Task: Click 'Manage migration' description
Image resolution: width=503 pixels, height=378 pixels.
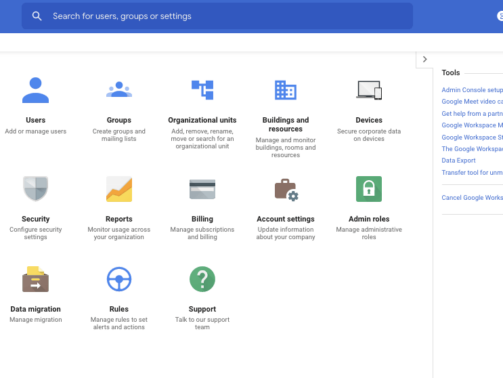Action: tap(35, 320)
